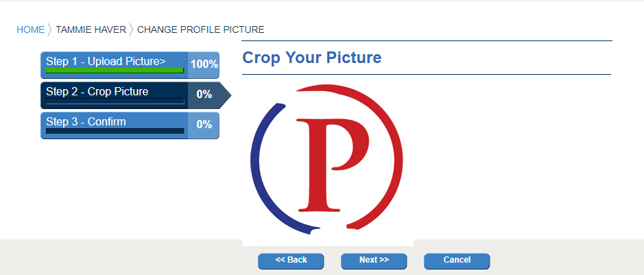Click the Next >> button
The image size is (644, 275).
[374, 261]
